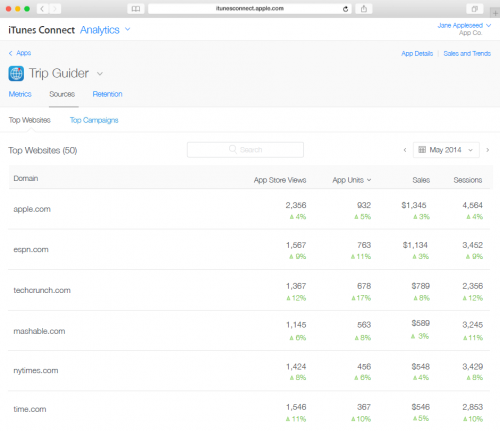Select the mashable.com domain row

click(x=249, y=331)
